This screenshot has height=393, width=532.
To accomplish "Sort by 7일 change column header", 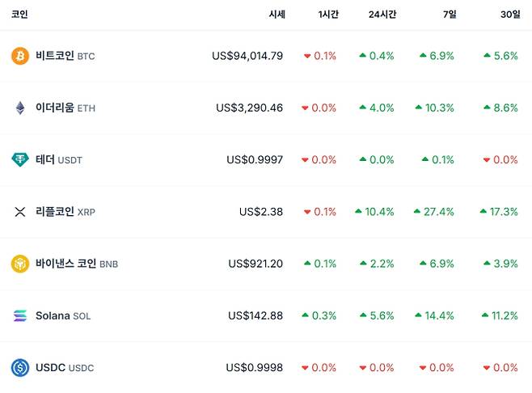I will click(x=449, y=15).
